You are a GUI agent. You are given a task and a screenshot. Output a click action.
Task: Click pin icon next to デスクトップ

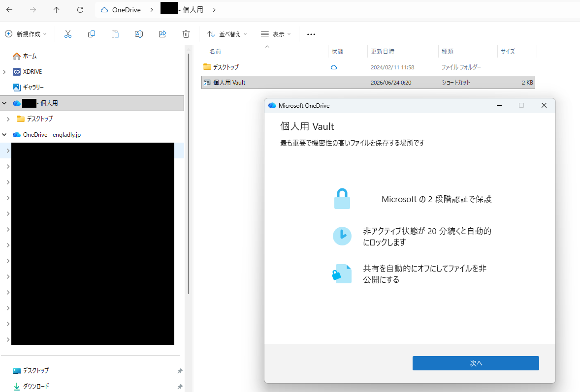pos(180,370)
